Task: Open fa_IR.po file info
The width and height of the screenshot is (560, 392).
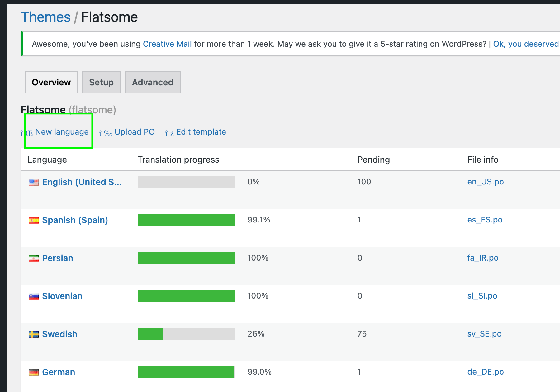Action: click(483, 258)
